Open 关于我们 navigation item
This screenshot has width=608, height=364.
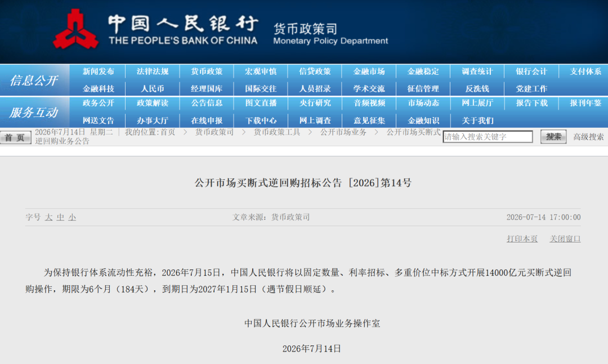click(477, 120)
